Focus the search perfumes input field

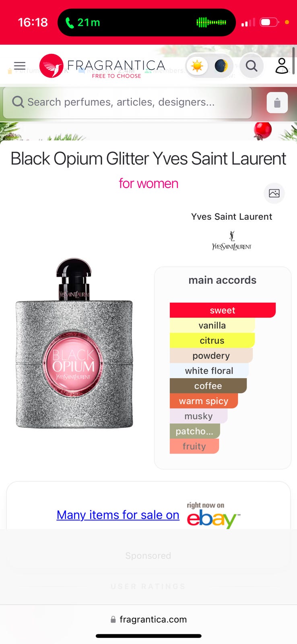[x=128, y=102]
